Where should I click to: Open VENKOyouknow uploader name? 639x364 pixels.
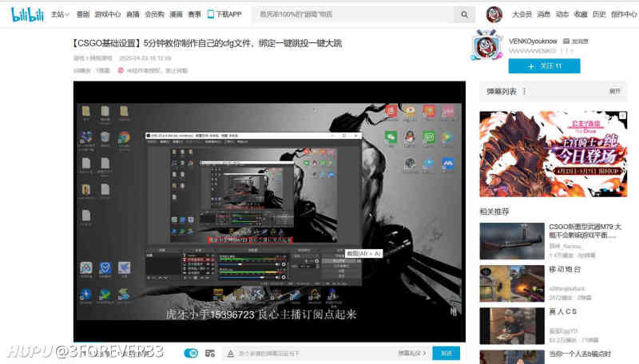click(x=533, y=42)
